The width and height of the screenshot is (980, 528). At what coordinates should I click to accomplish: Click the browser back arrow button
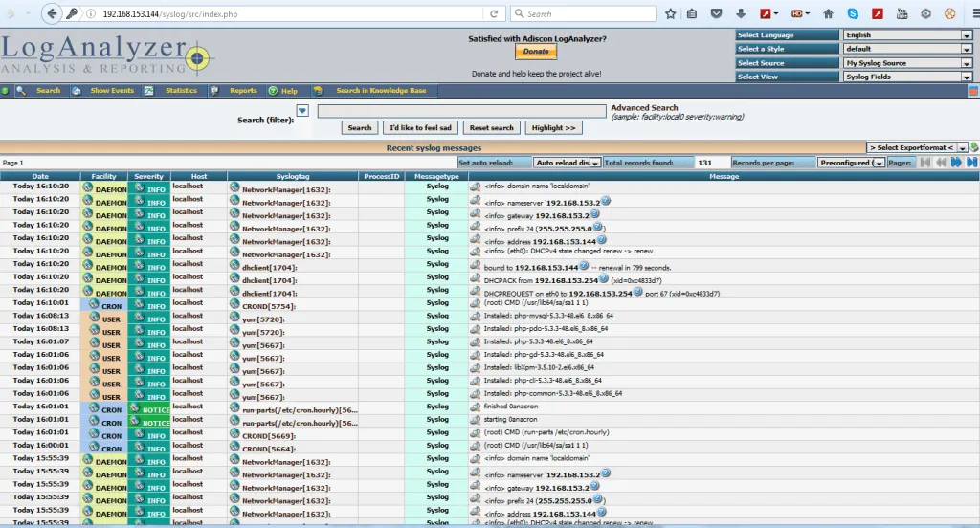pyautogui.click(x=52, y=13)
